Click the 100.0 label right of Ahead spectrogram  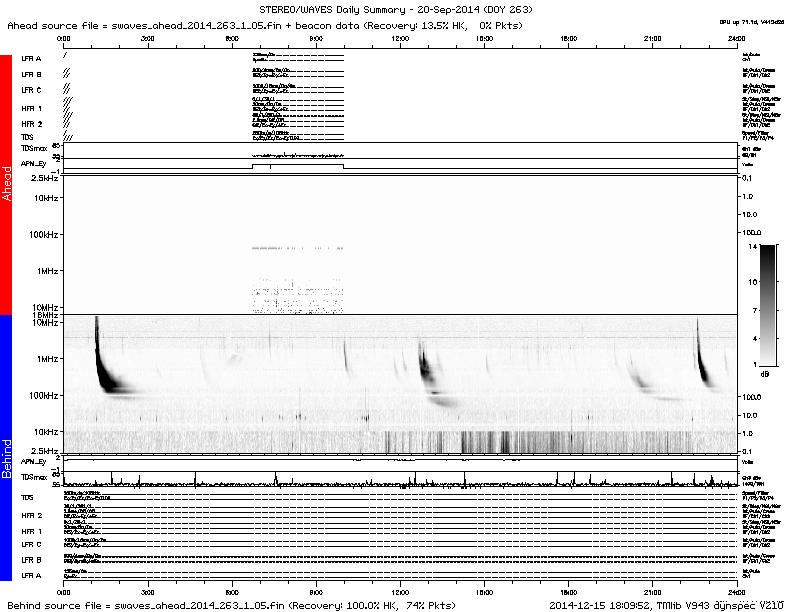pos(751,232)
